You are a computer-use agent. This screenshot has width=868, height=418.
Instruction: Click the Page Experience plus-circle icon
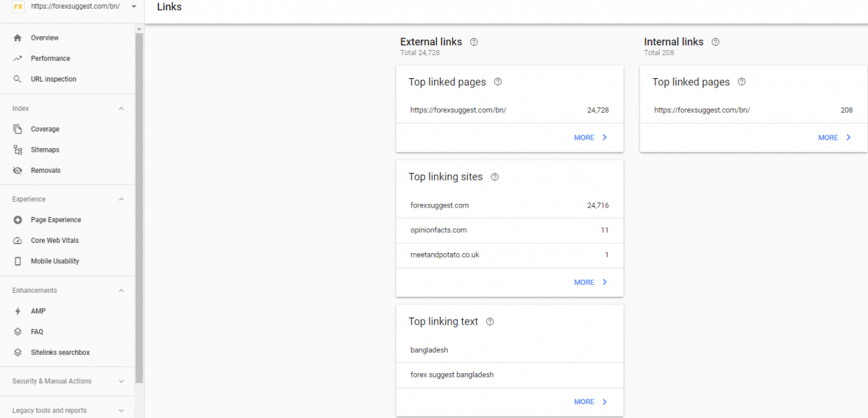pos(17,220)
